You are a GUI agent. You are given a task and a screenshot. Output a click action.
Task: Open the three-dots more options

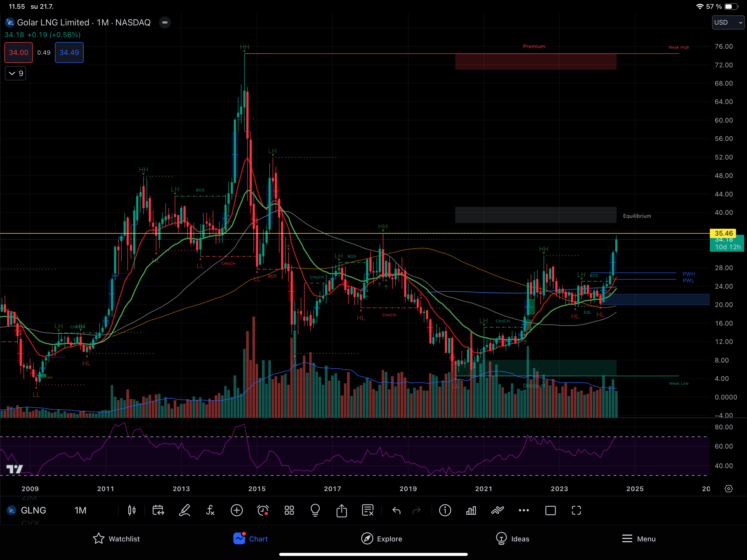(x=524, y=510)
